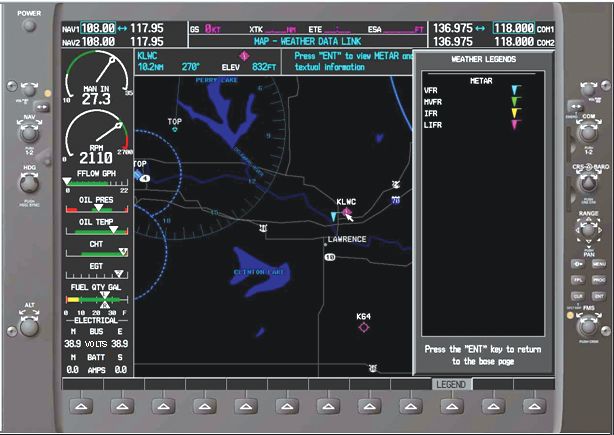Click the LAWRENCE city label

point(347,239)
